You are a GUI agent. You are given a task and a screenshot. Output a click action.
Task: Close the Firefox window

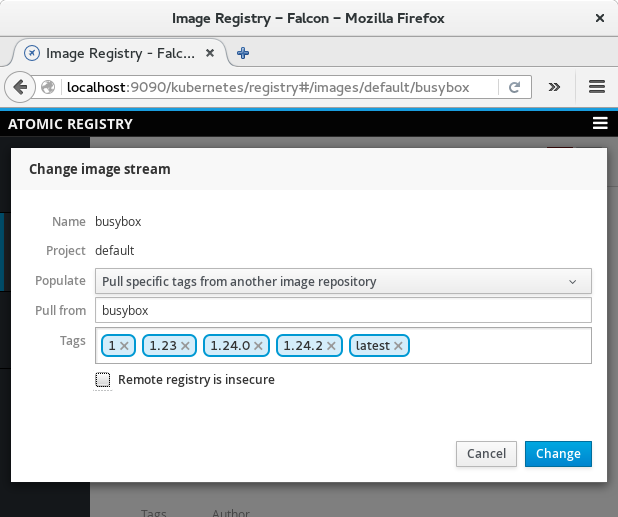[599, 17]
